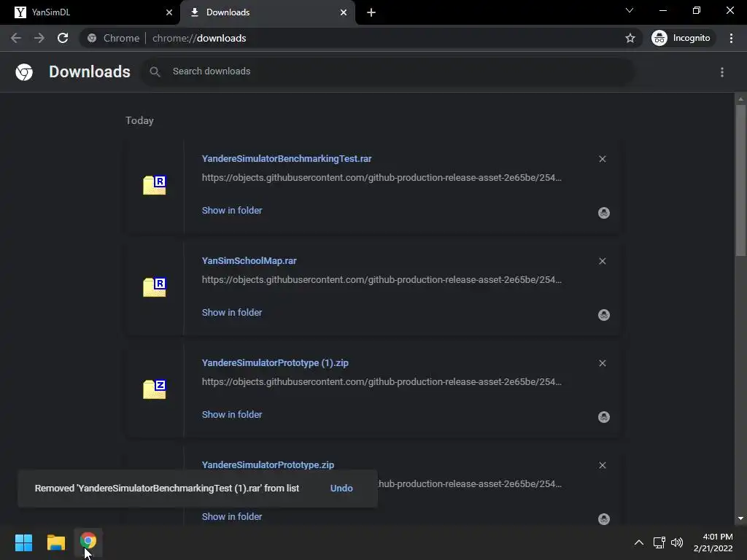Click ZIP file icon of YandereSimulatorPrototype (1).zip

(x=155, y=389)
